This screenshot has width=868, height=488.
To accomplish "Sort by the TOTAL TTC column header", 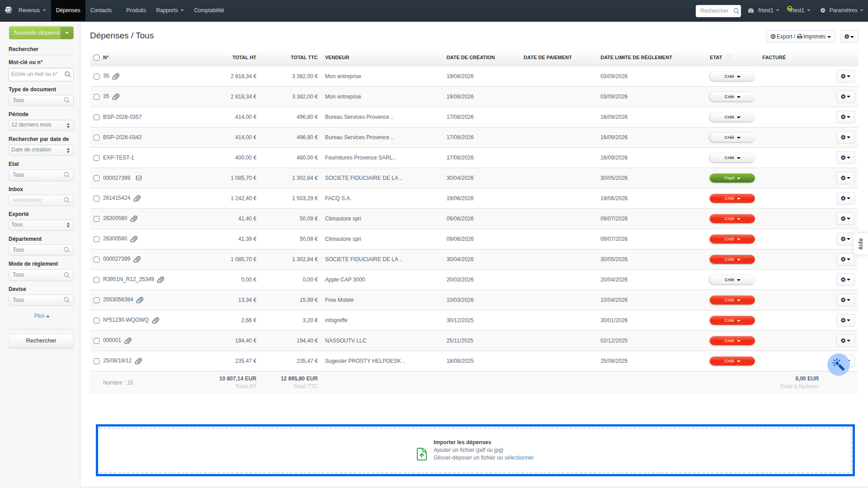I will click(304, 58).
